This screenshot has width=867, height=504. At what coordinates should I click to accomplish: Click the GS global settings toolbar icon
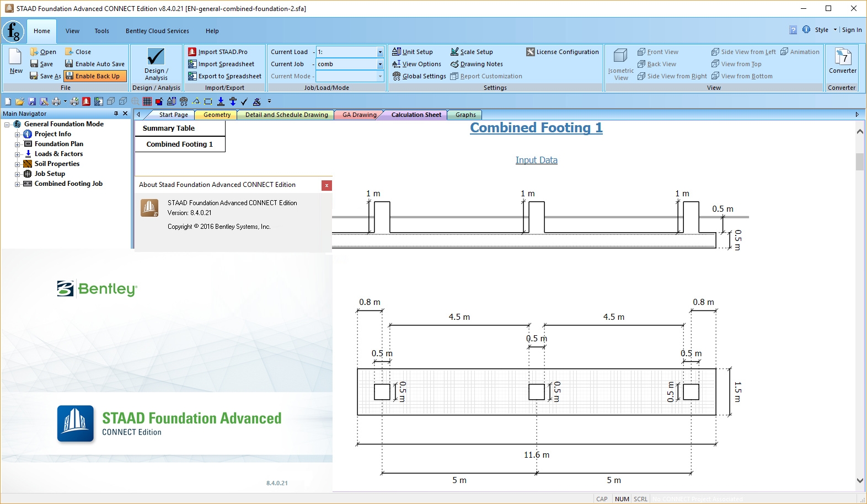184,101
